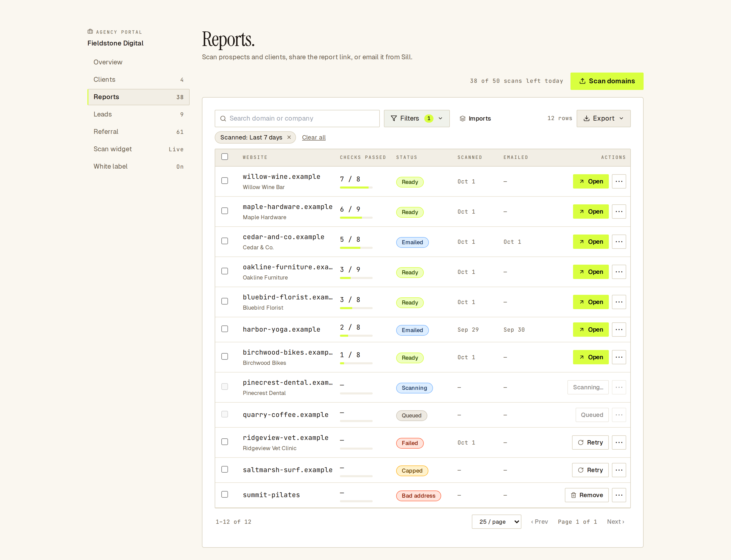Open more actions for saltmarsh-surf.example
Image resolution: width=731 pixels, height=560 pixels.
tap(619, 470)
